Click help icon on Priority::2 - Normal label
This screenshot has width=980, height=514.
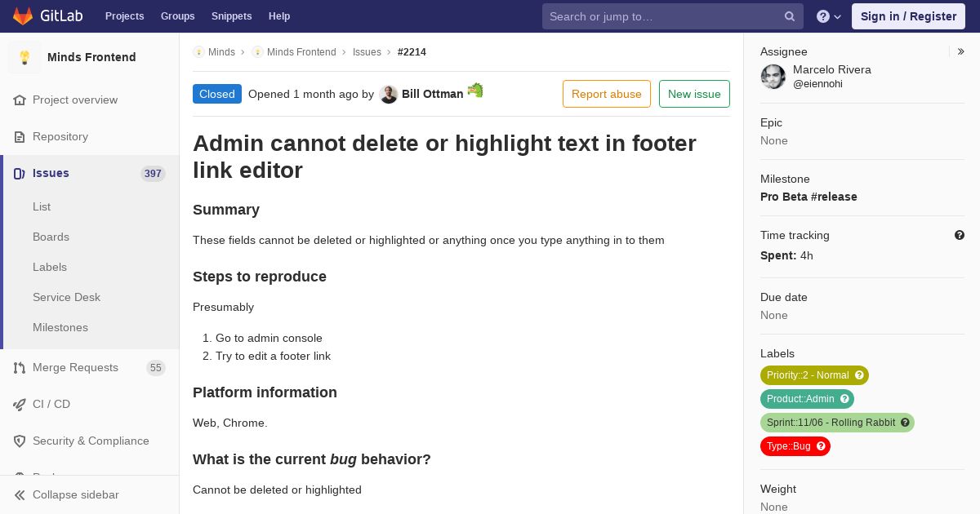pos(859,375)
